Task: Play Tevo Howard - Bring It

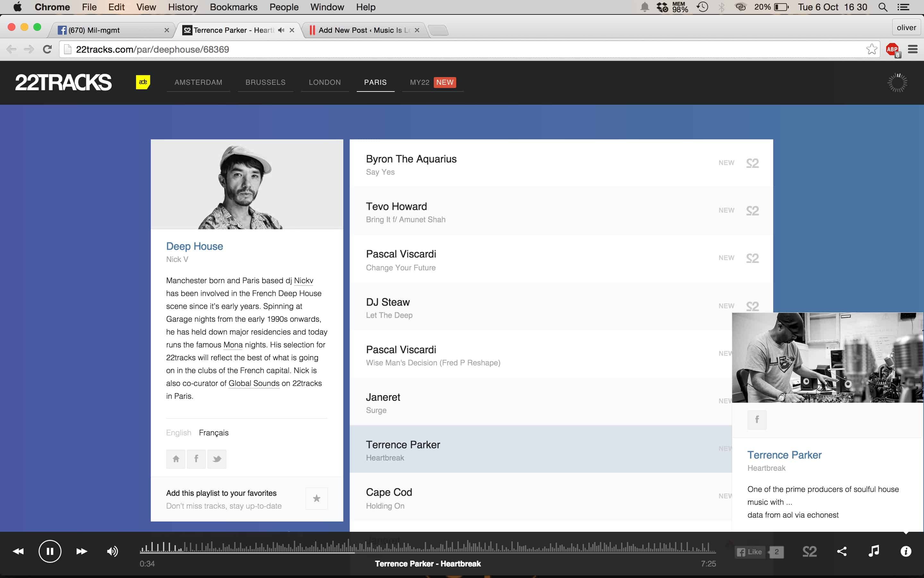Action: pyautogui.click(x=561, y=211)
